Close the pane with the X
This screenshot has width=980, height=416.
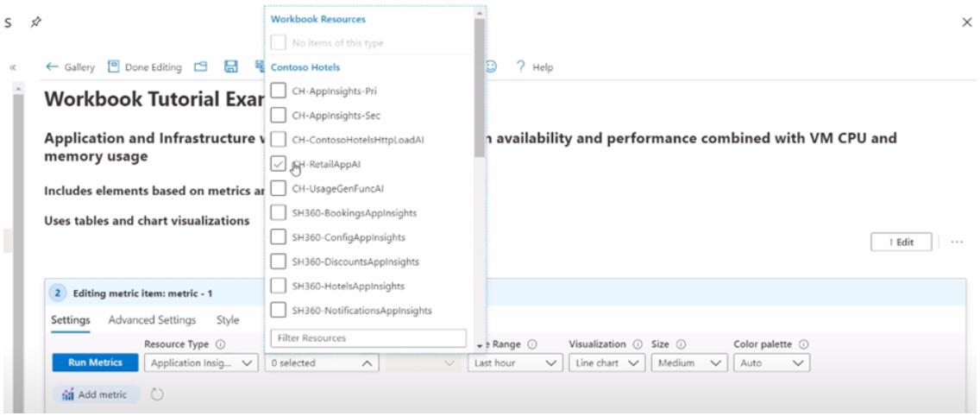tap(966, 22)
